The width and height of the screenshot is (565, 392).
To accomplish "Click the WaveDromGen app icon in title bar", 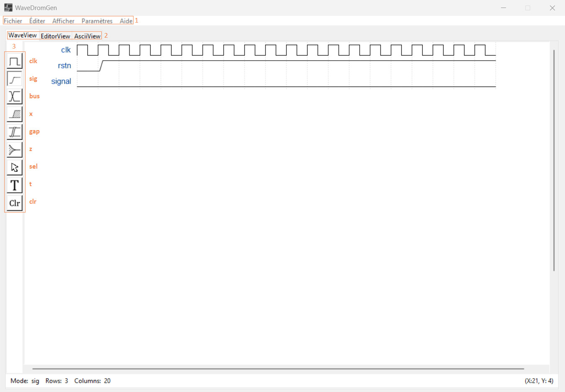I will click(8, 8).
